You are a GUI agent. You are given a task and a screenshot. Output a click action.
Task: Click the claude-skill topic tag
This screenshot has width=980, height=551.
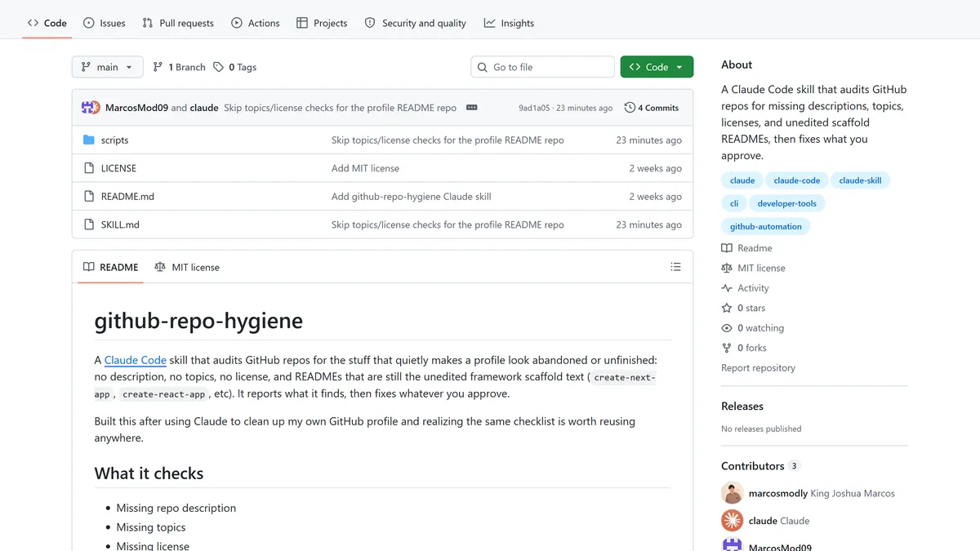click(x=860, y=180)
